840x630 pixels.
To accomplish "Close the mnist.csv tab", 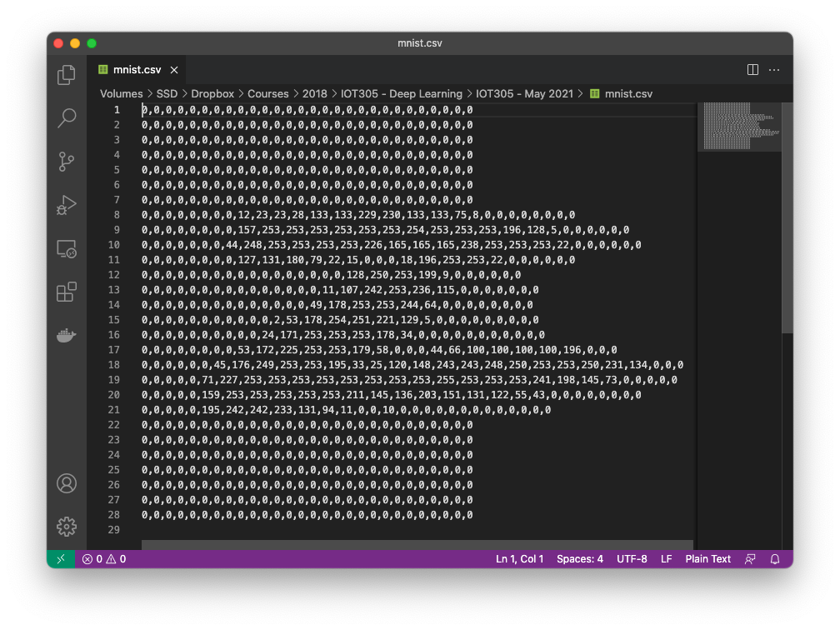I will [174, 70].
